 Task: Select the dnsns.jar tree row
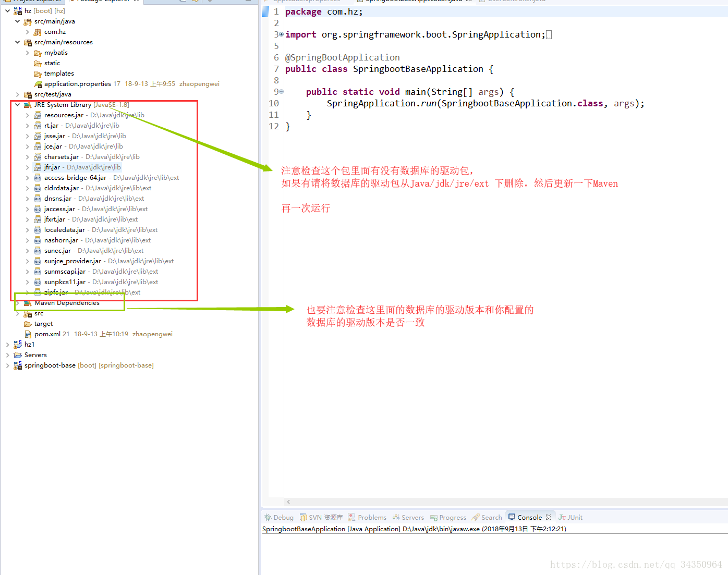[89, 199]
